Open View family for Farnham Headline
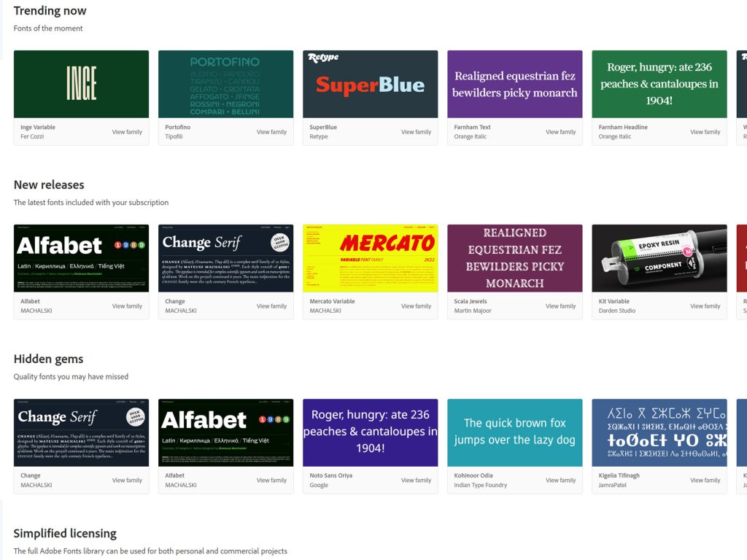Viewport: 747px width, 560px height. click(x=704, y=132)
